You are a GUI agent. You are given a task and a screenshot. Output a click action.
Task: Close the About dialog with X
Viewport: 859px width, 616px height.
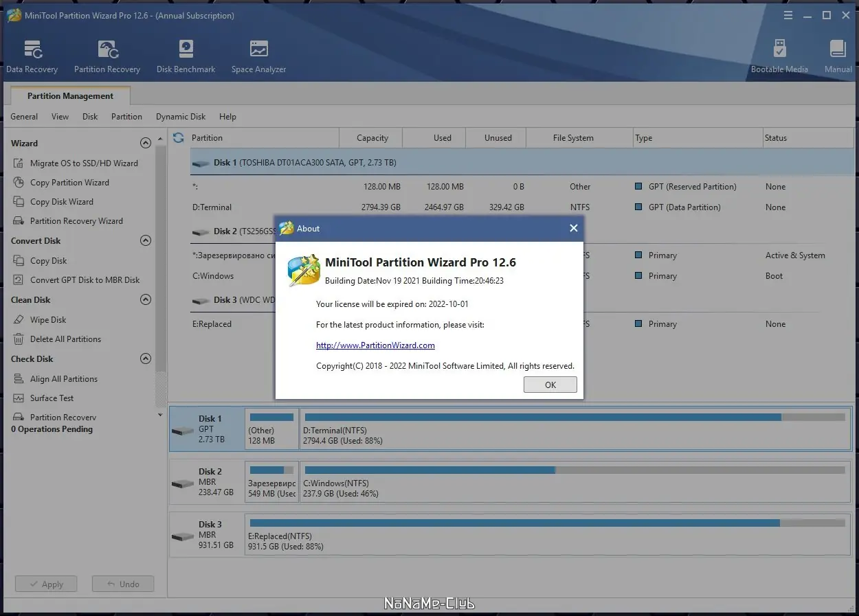coord(574,229)
